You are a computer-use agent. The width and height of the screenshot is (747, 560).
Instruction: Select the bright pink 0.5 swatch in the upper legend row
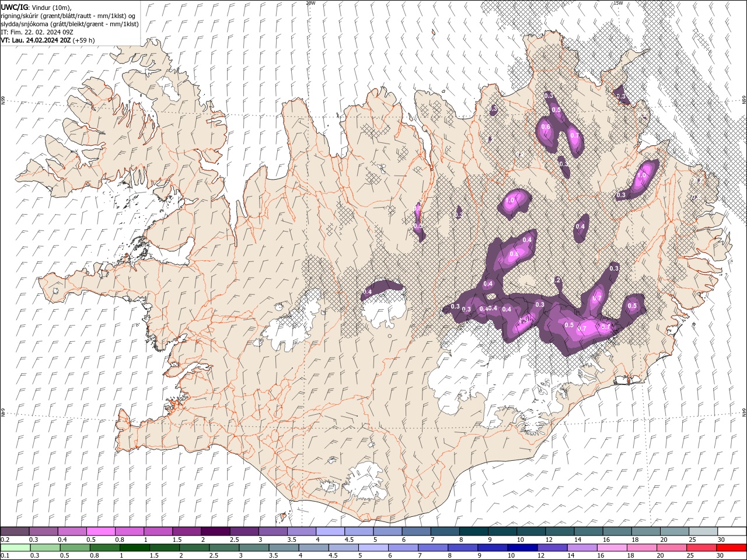[101, 531]
